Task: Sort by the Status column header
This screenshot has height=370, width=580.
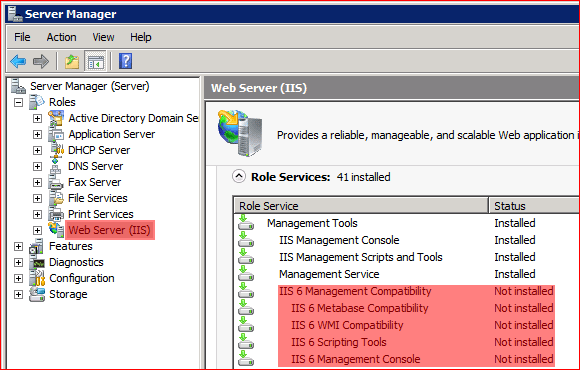Action: (x=534, y=206)
